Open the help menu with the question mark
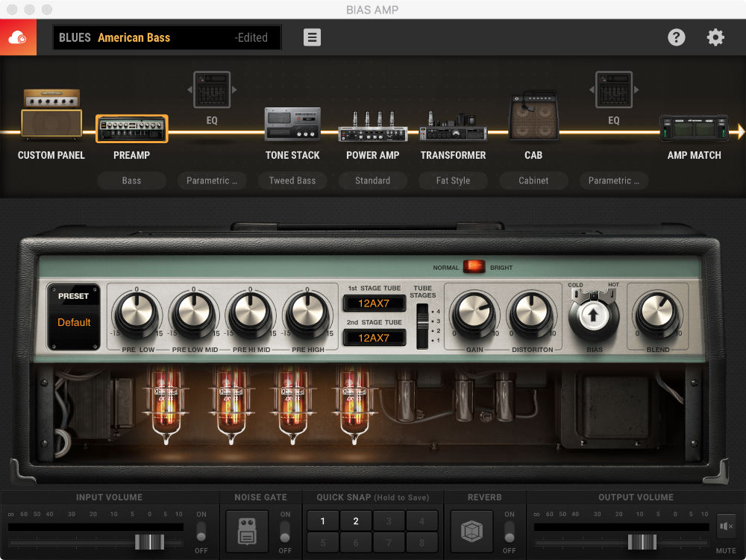746x560 pixels. click(x=677, y=37)
